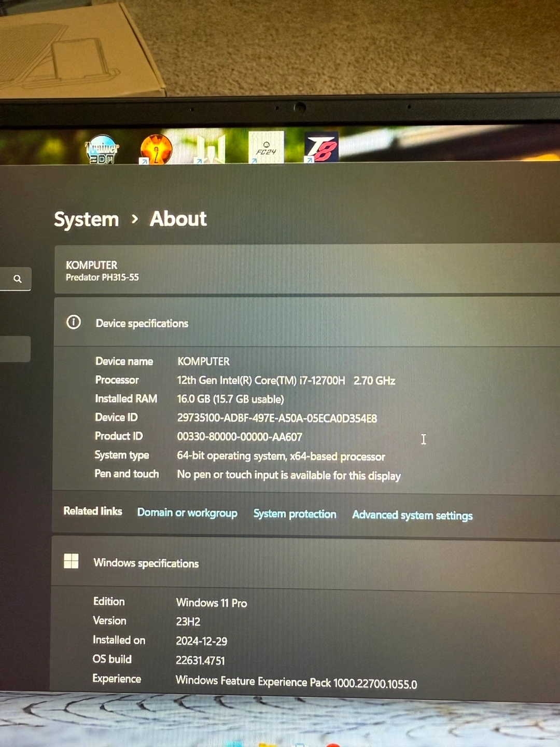Click the Product ID label
This screenshot has width=560, height=747.
[119, 436]
